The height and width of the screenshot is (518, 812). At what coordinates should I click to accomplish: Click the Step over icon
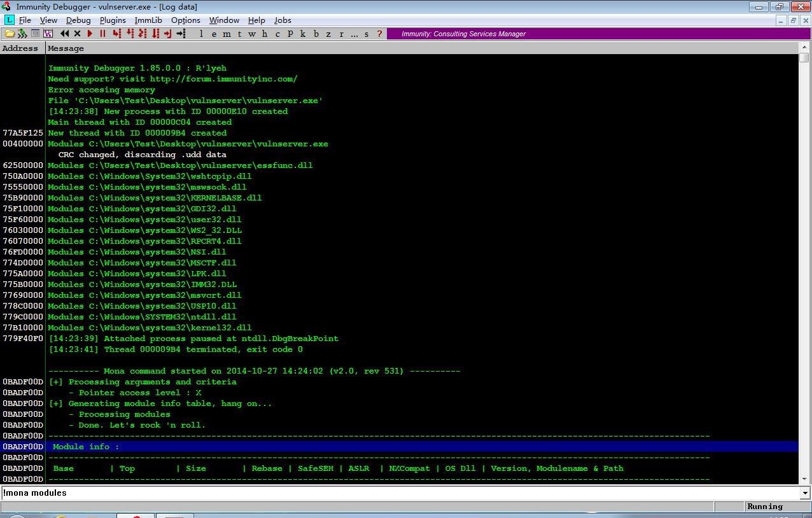[x=130, y=34]
